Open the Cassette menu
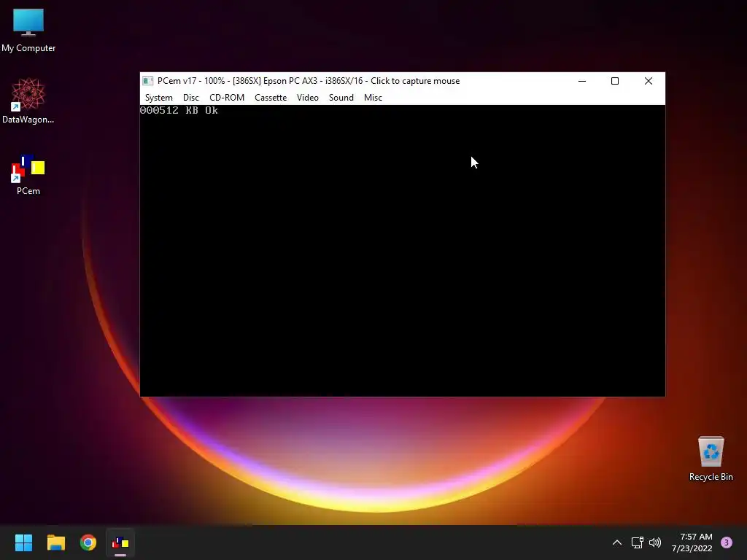 (271, 98)
